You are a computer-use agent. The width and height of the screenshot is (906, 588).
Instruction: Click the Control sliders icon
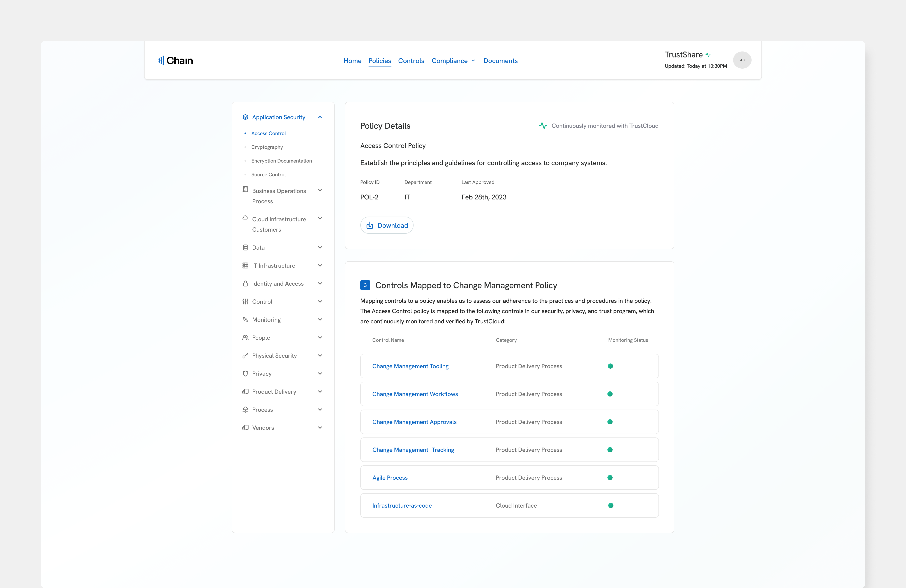[x=245, y=302]
